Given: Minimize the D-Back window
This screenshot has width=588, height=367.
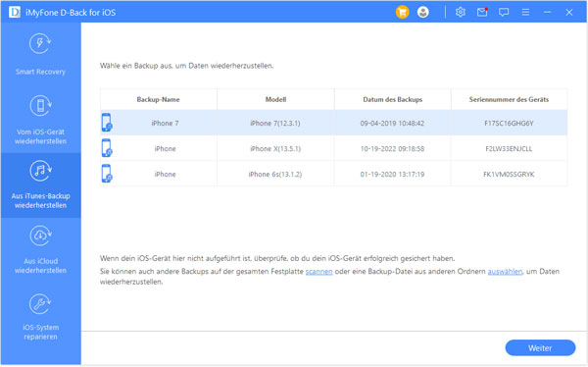Looking at the screenshot, I should click(547, 13).
